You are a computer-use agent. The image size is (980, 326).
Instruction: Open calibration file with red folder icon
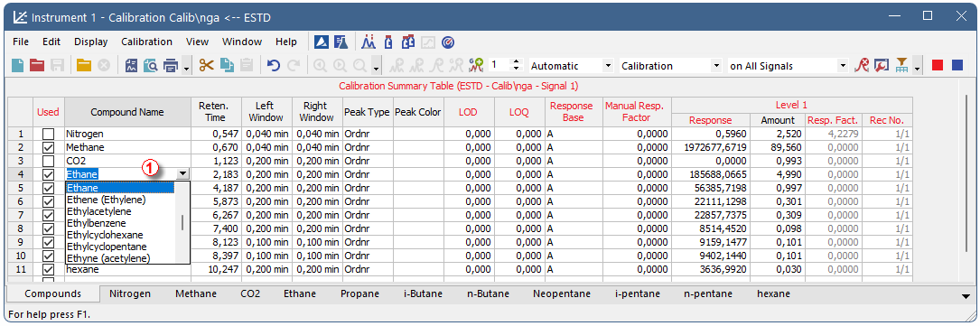37,65
